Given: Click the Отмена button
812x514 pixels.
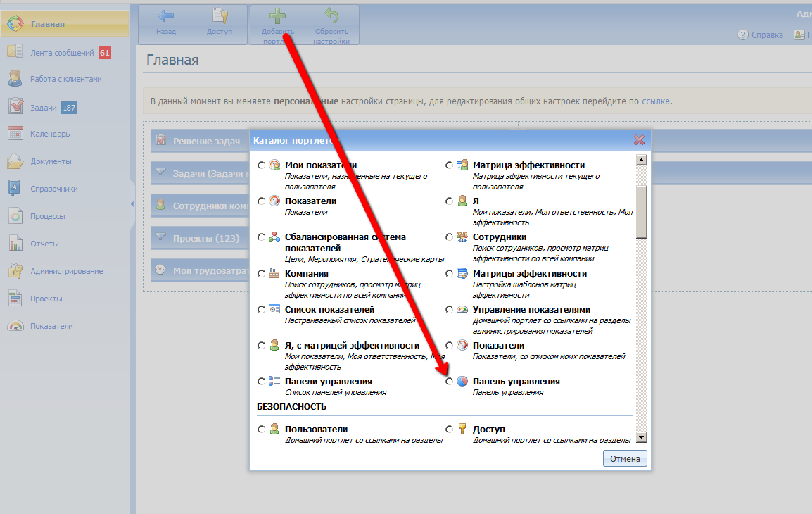Looking at the screenshot, I should [624, 459].
